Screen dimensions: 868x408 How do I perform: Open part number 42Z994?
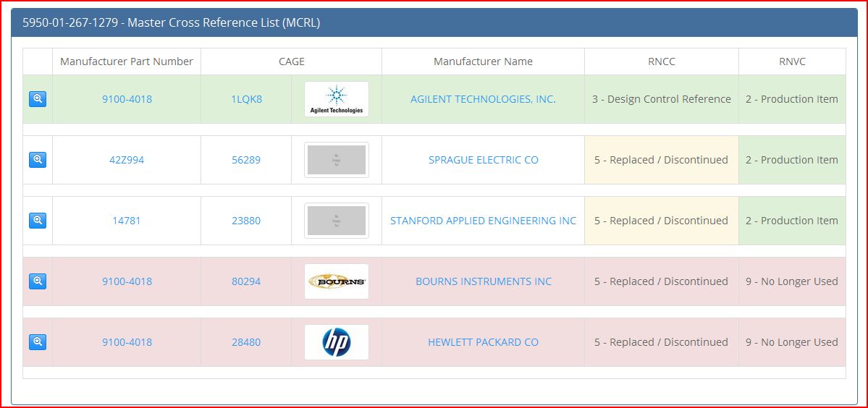[x=127, y=161]
